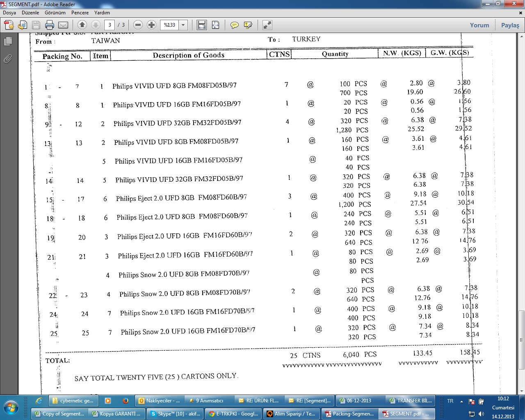Zoom in with the plus button

pyautogui.click(x=152, y=25)
